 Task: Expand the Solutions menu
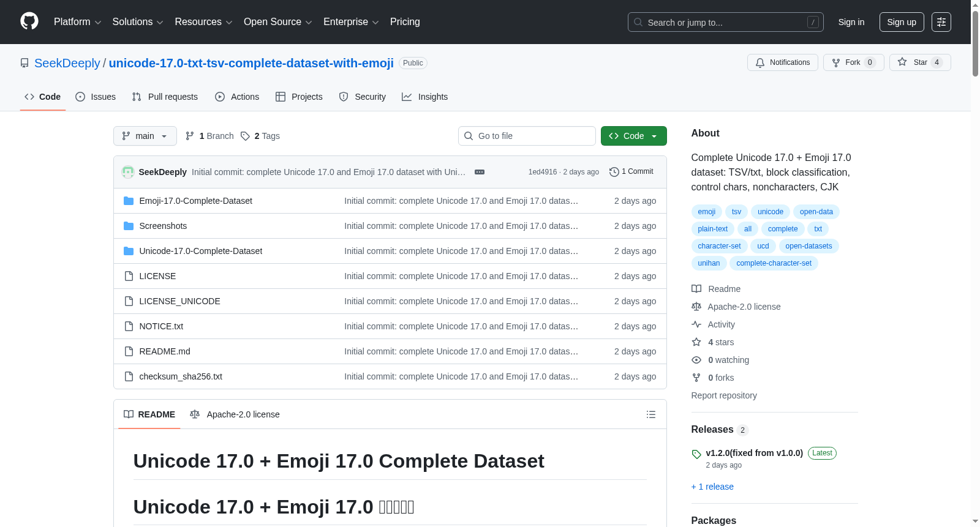[138, 22]
